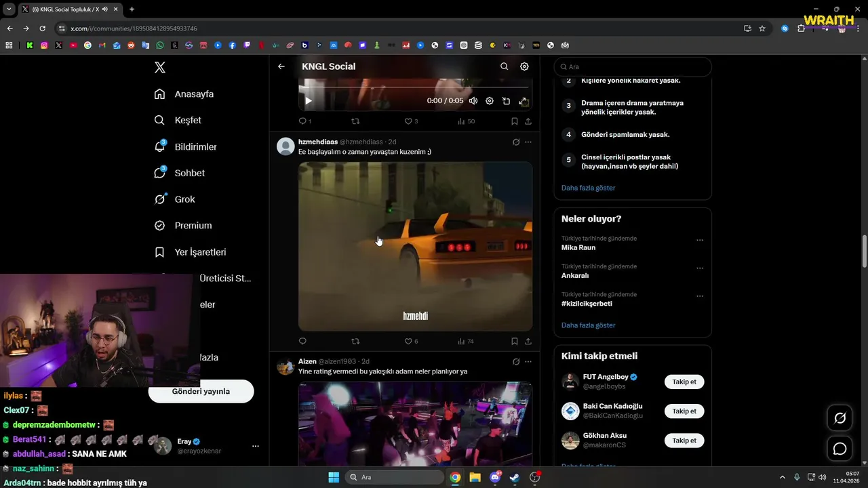The height and width of the screenshot is (488, 868).
Task: Open more options on hzmehdiaas post
Action: pyautogui.click(x=528, y=142)
